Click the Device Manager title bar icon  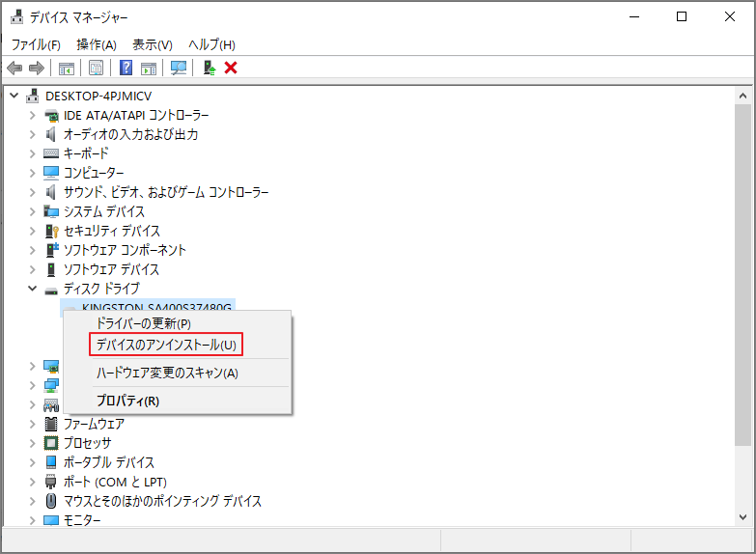point(16,16)
